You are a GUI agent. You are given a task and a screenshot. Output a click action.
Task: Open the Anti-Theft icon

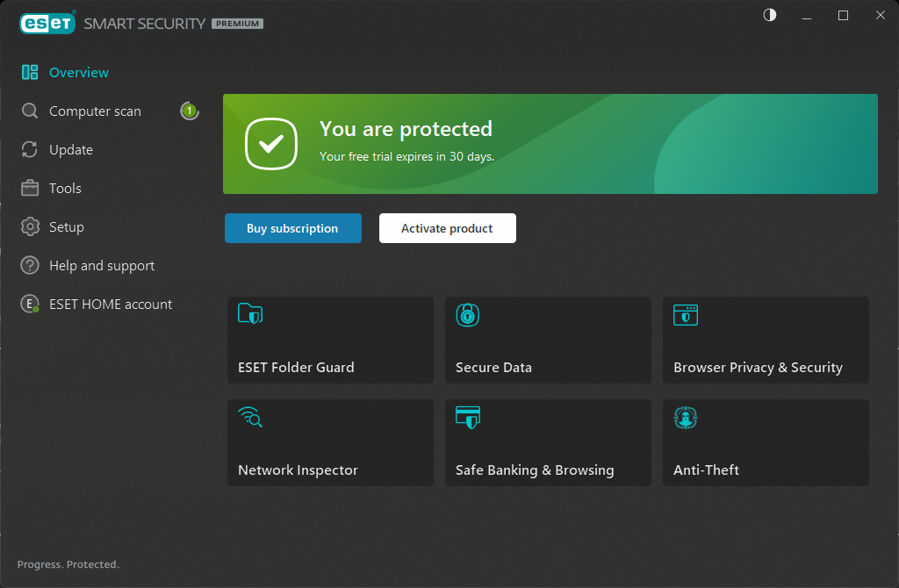tap(686, 417)
